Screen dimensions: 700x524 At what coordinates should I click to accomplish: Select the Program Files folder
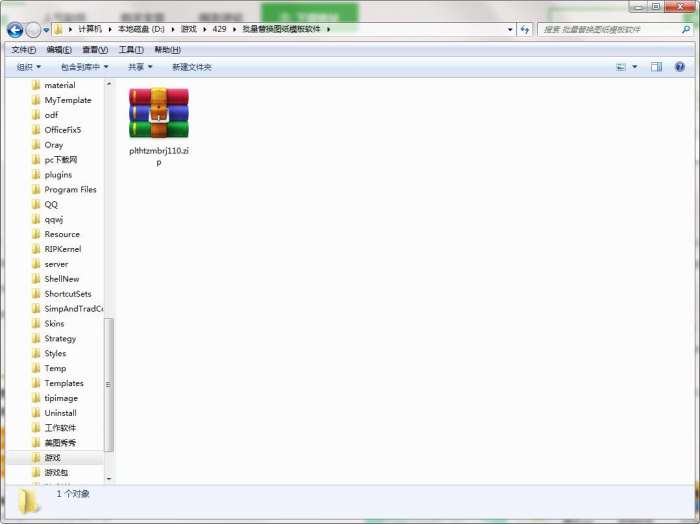pos(70,190)
